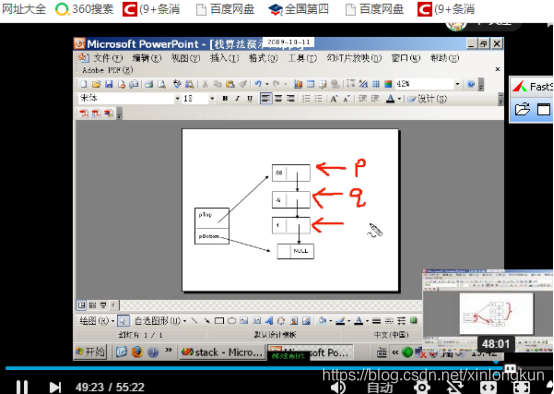Toggle Bold formatting

[x=225, y=99]
